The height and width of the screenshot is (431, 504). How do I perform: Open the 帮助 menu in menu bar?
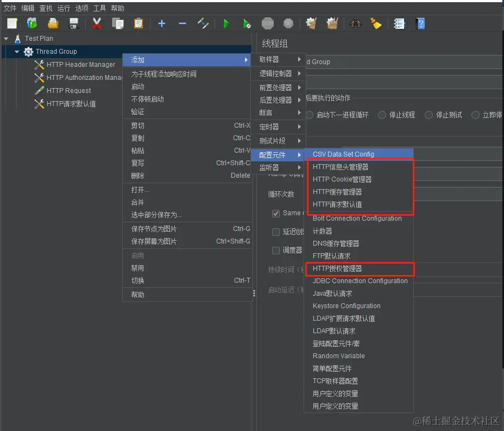118,8
